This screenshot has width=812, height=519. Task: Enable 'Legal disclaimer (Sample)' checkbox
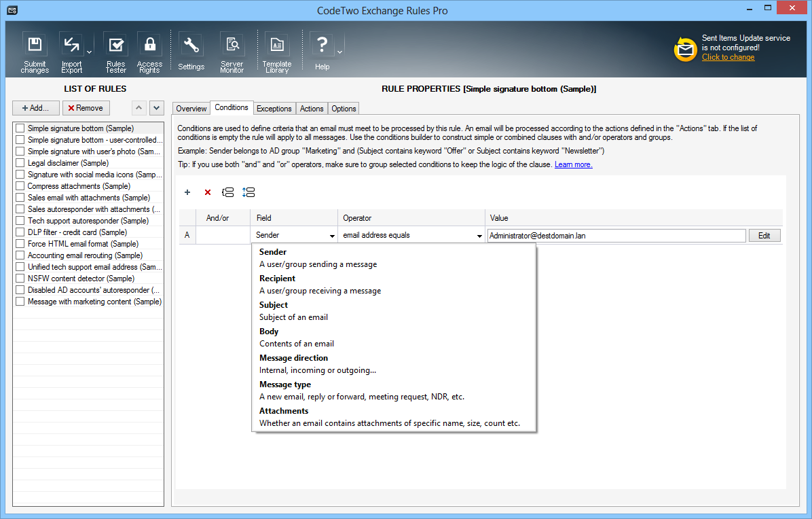click(20, 162)
